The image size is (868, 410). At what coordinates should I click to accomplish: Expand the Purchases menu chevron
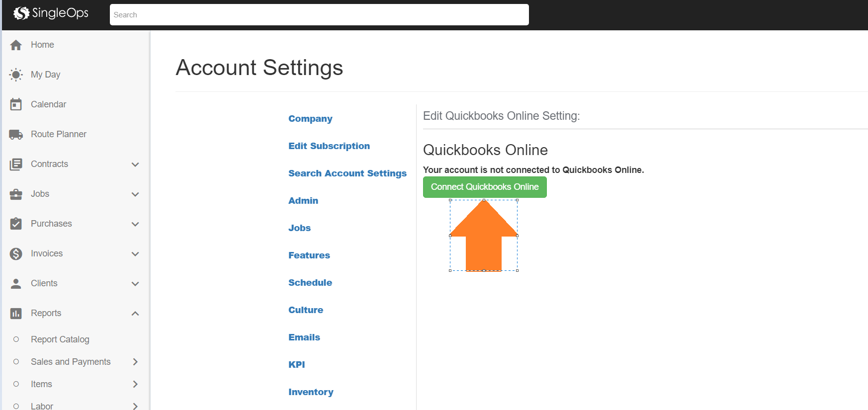click(135, 224)
